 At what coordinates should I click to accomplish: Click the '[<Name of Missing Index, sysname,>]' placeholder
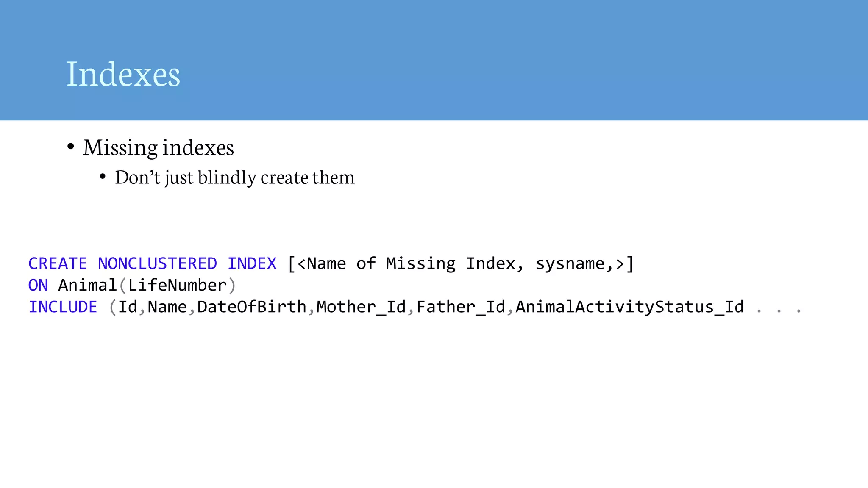[460, 263]
